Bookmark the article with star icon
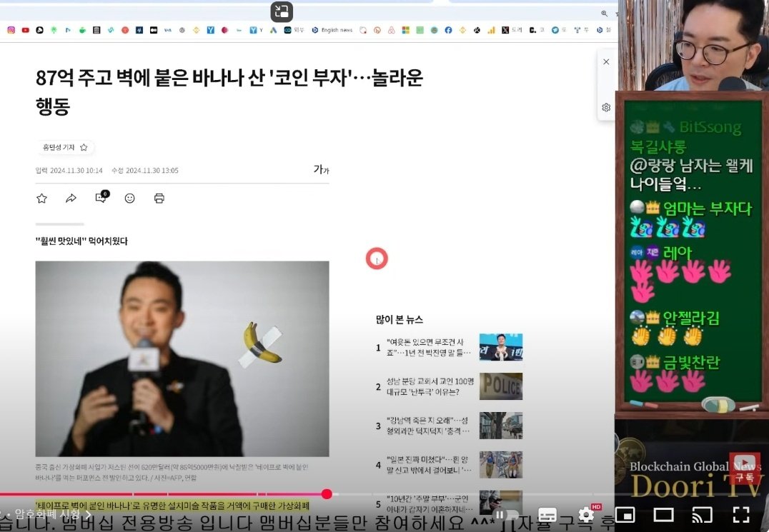 [41, 199]
